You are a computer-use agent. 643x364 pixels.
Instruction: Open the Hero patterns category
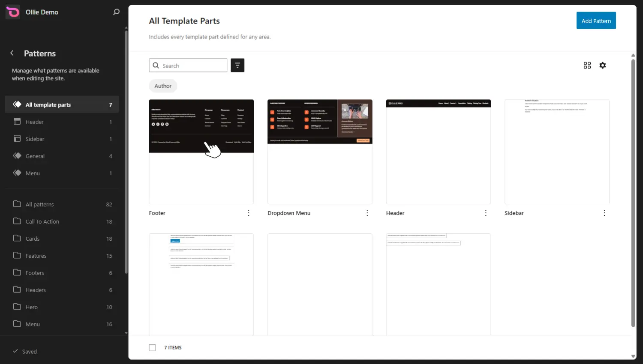[62, 307]
